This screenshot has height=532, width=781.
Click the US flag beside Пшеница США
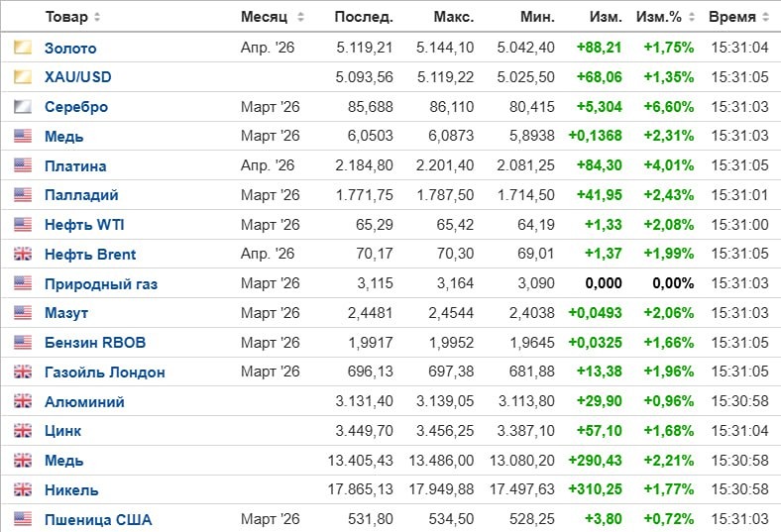tap(23, 519)
